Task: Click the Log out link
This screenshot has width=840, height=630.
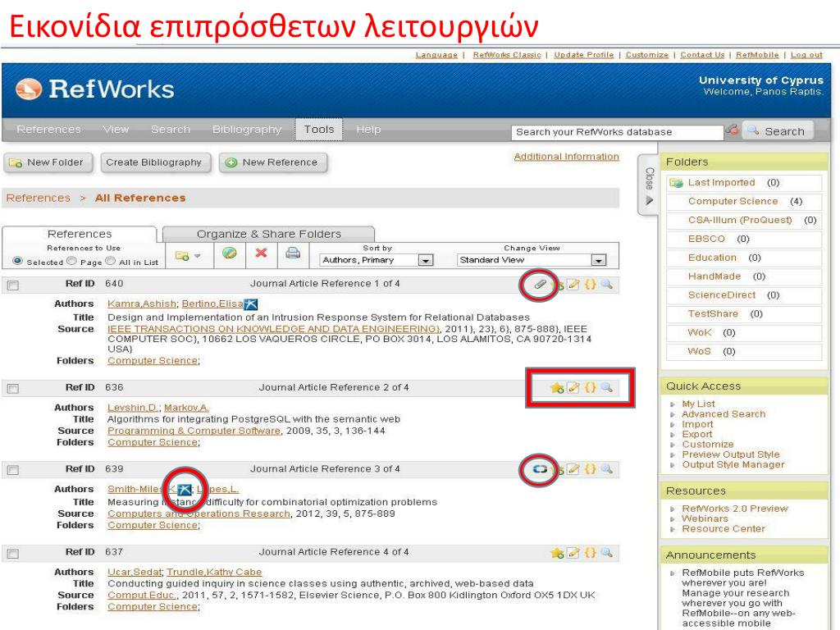Action: coord(806,55)
